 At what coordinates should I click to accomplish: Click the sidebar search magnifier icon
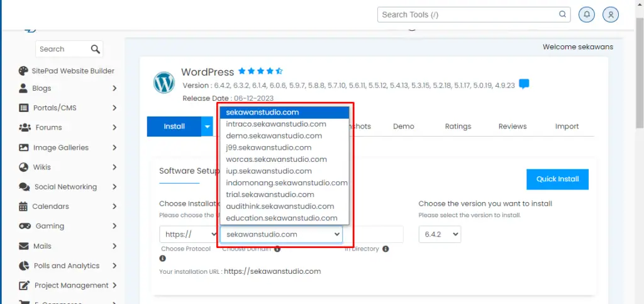[96, 49]
